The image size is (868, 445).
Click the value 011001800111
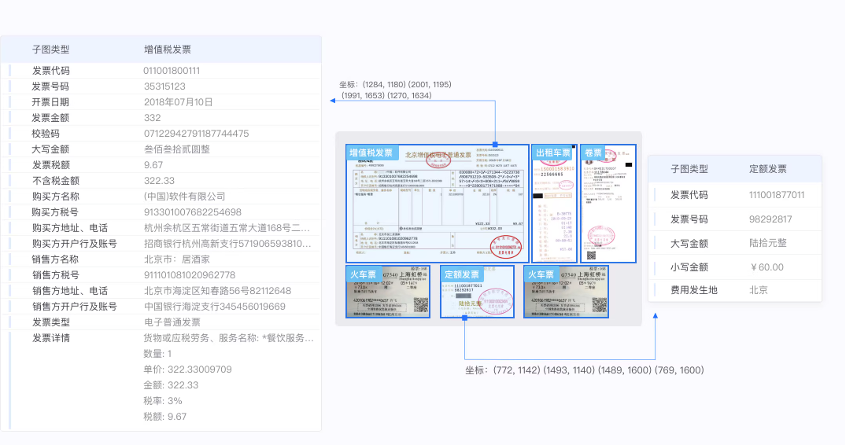coord(172,71)
